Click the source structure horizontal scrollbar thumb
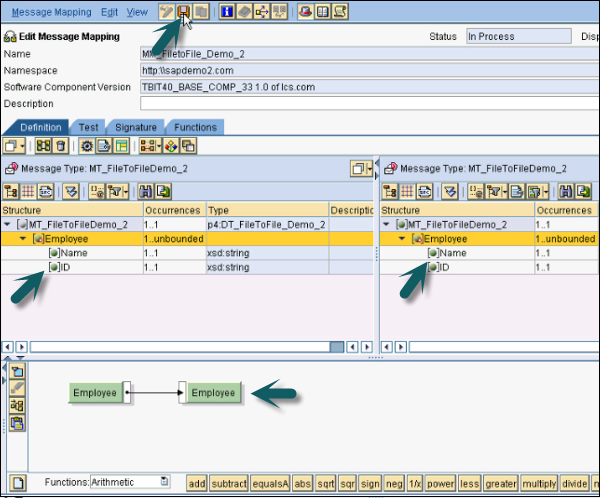Image resolution: width=600 pixels, height=498 pixels. click(x=337, y=347)
